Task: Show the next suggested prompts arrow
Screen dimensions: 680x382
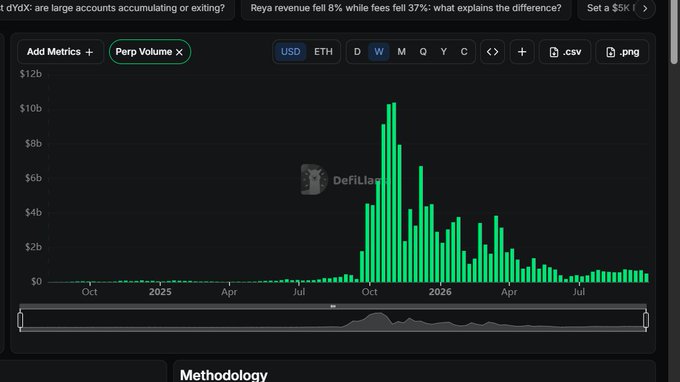Action: pyautogui.click(x=645, y=8)
